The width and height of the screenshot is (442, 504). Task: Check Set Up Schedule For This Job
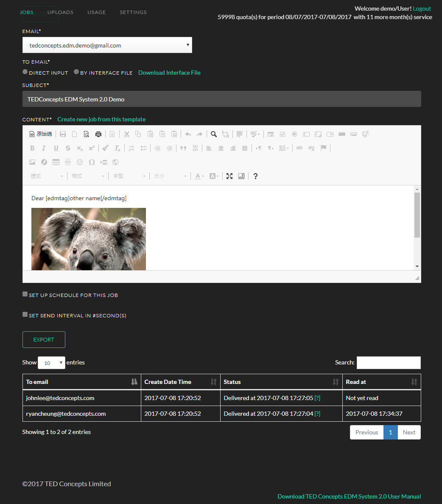[25, 294]
